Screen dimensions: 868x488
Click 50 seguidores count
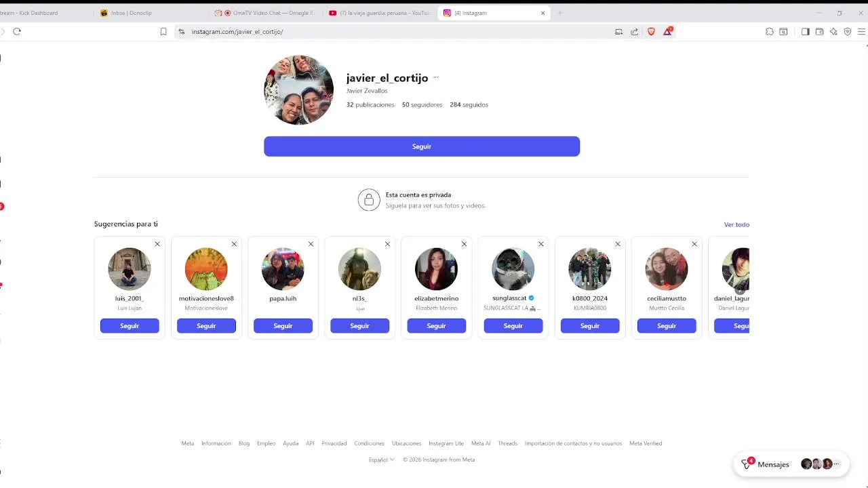coord(422,105)
